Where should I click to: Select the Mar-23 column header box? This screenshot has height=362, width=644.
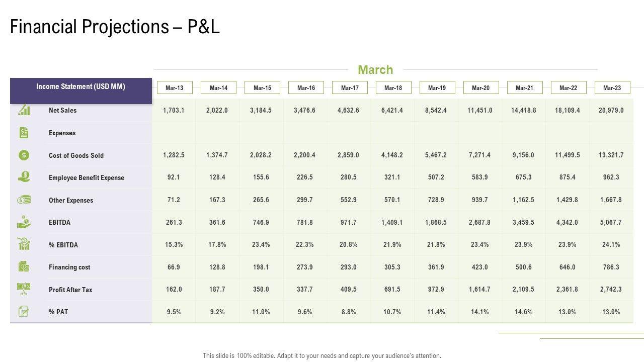(x=612, y=87)
